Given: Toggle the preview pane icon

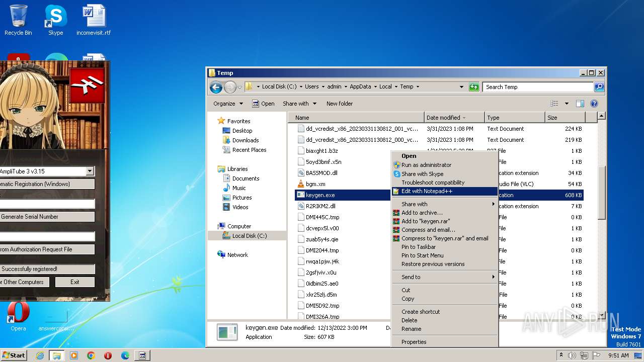Looking at the screenshot, I should click(580, 104).
